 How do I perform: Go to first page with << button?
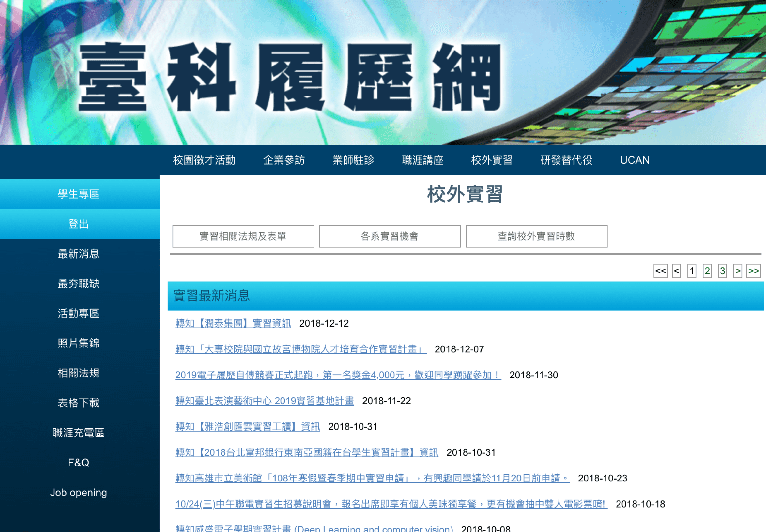(x=660, y=271)
